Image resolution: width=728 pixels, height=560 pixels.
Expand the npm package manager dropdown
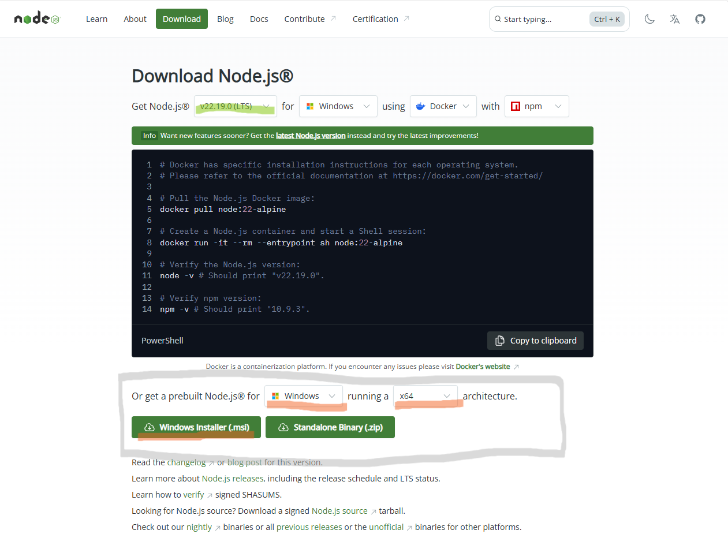click(536, 106)
